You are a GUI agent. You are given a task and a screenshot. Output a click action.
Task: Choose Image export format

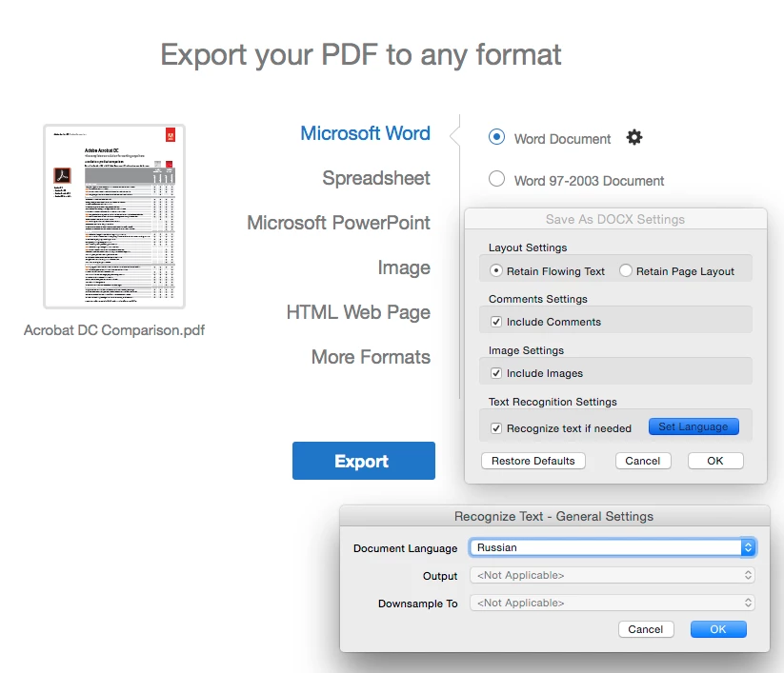click(x=404, y=267)
